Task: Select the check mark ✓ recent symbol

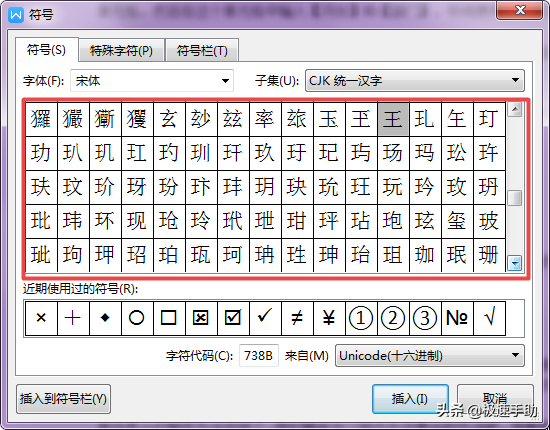Action: [x=265, y=318]
